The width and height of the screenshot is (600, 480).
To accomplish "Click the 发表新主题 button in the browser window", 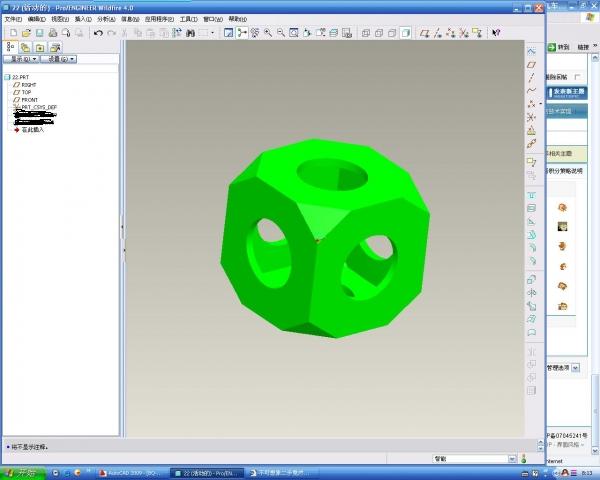I will coord(567,93).
